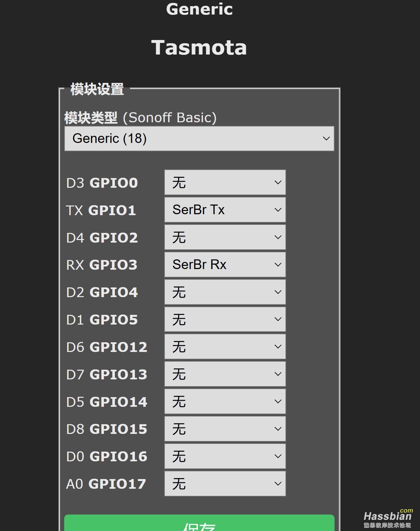Open the D1 GPIO5 dropdown

click(225, 319)
